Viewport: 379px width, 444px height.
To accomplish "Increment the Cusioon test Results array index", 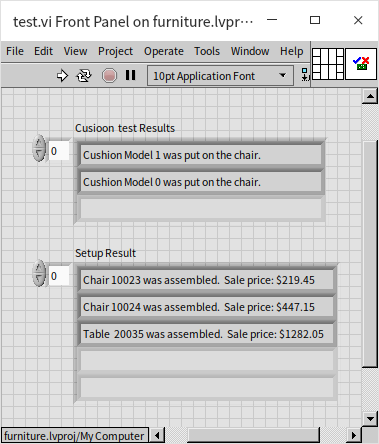I will tap(39, 143).
